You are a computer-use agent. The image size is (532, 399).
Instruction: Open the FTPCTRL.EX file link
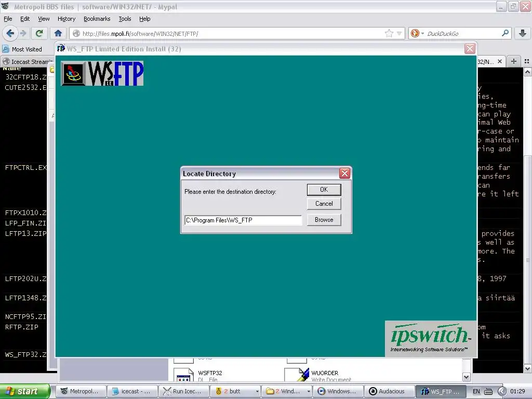coord(25,168)
